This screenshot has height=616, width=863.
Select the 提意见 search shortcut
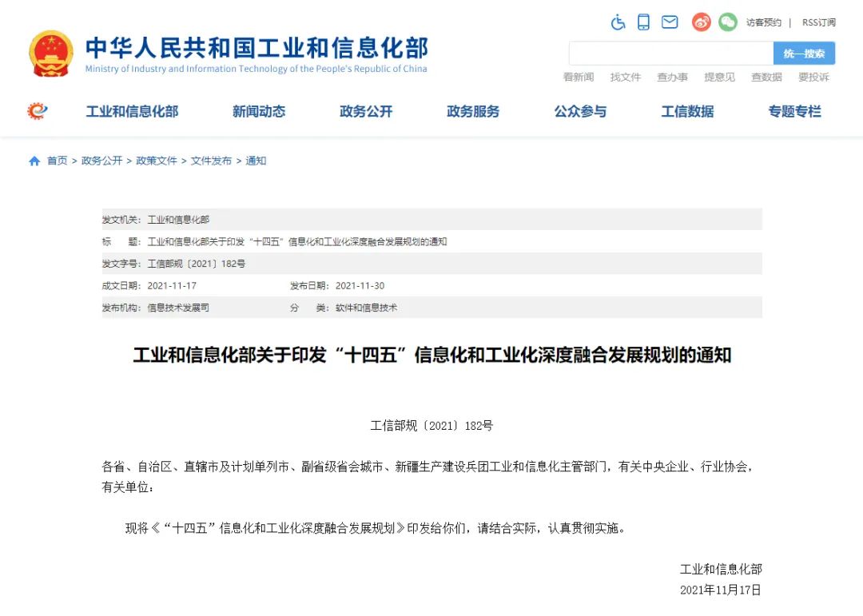click(x=720, y=77)
